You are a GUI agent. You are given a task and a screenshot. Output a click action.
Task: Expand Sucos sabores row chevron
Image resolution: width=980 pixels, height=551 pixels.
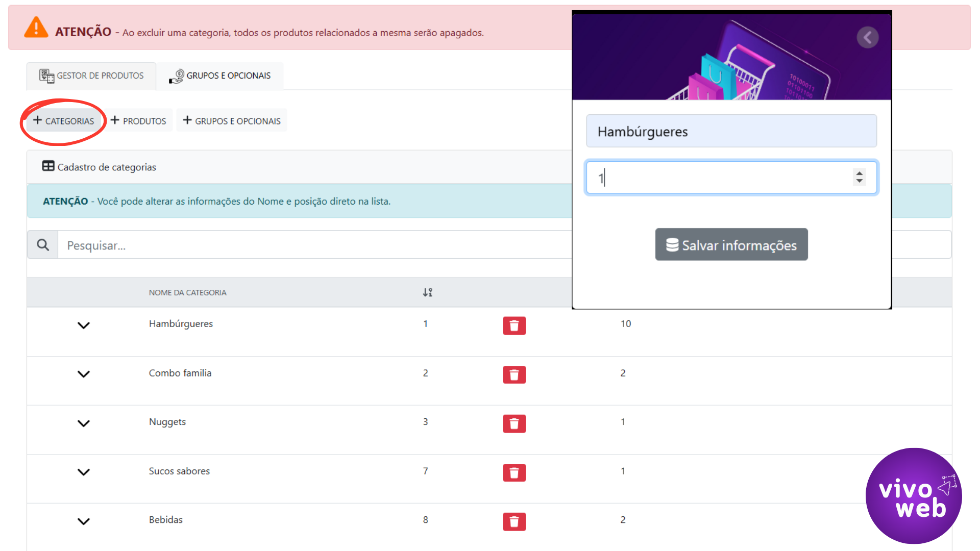click(x=84, y=472)
